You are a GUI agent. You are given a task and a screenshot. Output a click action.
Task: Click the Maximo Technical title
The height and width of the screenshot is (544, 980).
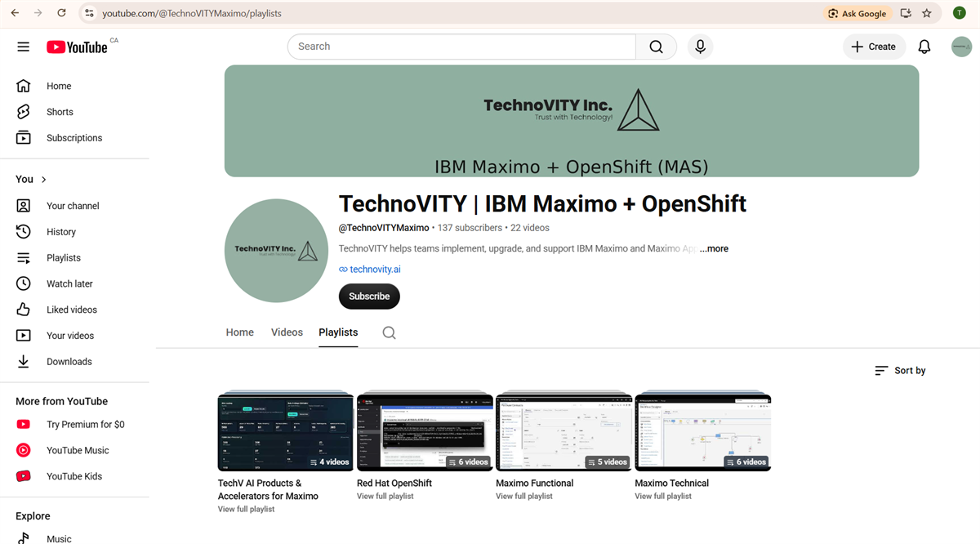pos(672,483)
